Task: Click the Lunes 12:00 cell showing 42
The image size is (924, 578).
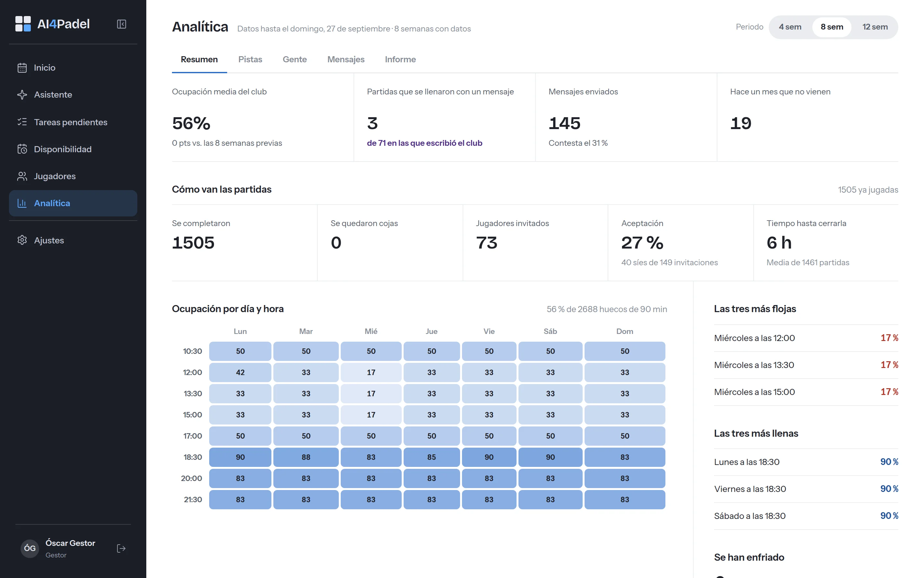Action: tap(240, 372)
